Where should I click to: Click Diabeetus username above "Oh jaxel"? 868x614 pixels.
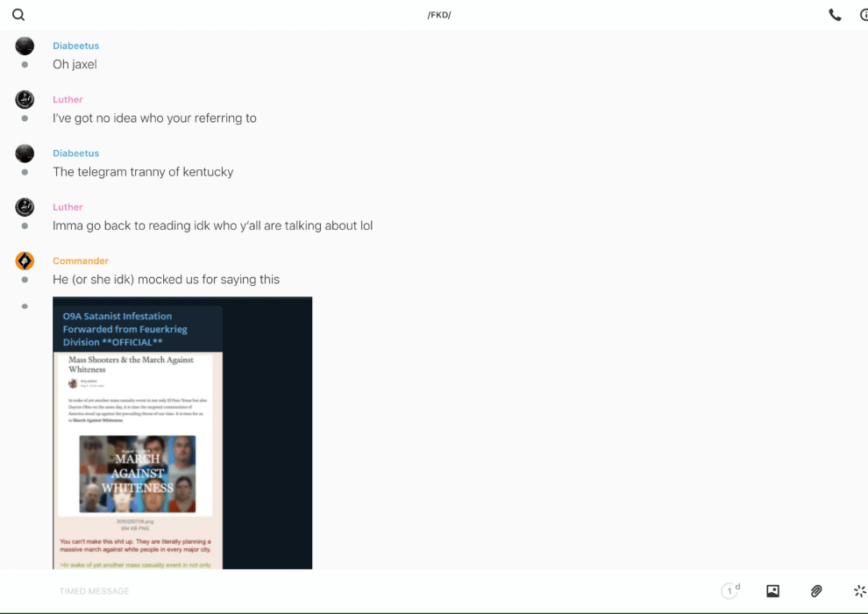coord(75,46)
